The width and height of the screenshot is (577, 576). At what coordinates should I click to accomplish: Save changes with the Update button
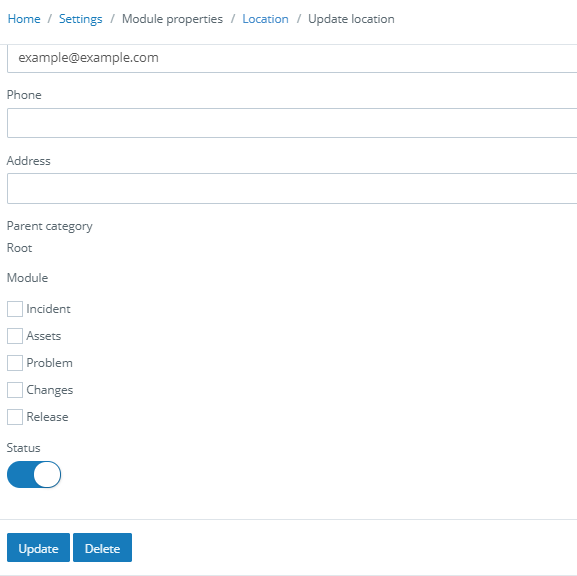[x=38, y=548]
